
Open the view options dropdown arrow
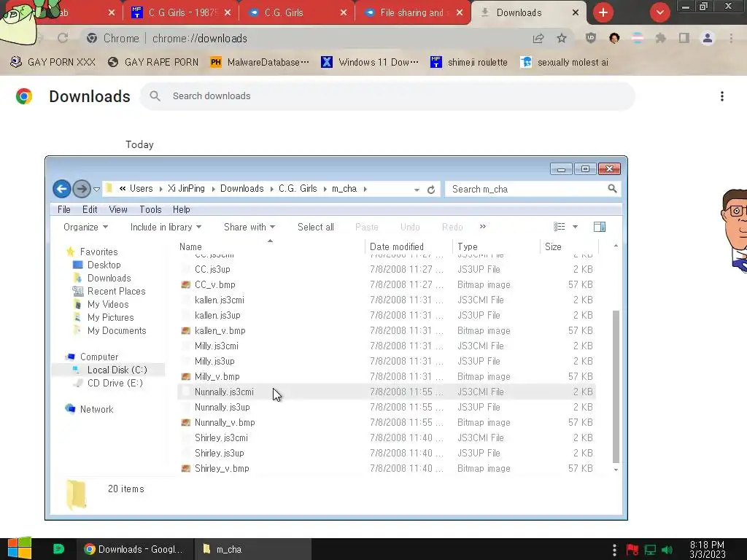575,227
